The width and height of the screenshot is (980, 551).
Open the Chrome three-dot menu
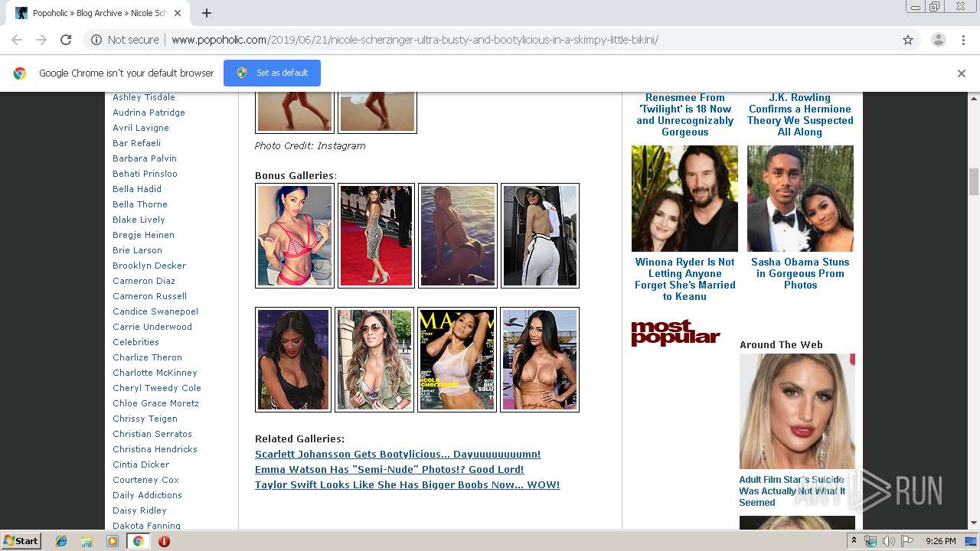point(963,40)
